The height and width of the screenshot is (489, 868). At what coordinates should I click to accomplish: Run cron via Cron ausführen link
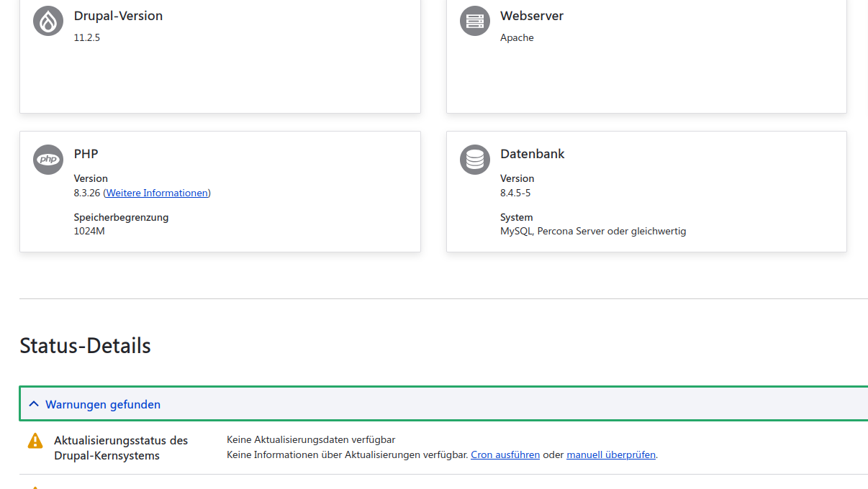pos(505,454)
